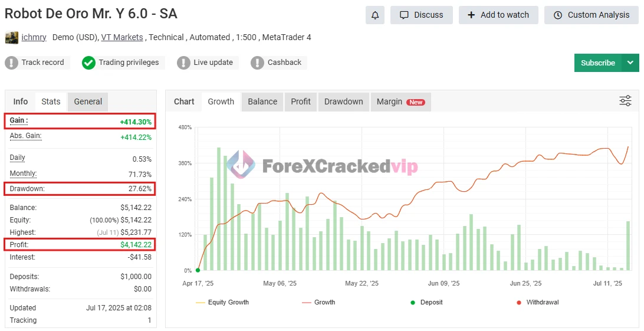The height and width of the screenshot is (331, 644).
Task: Click the ichmry user avatar
Action: [x=11, y=38]
